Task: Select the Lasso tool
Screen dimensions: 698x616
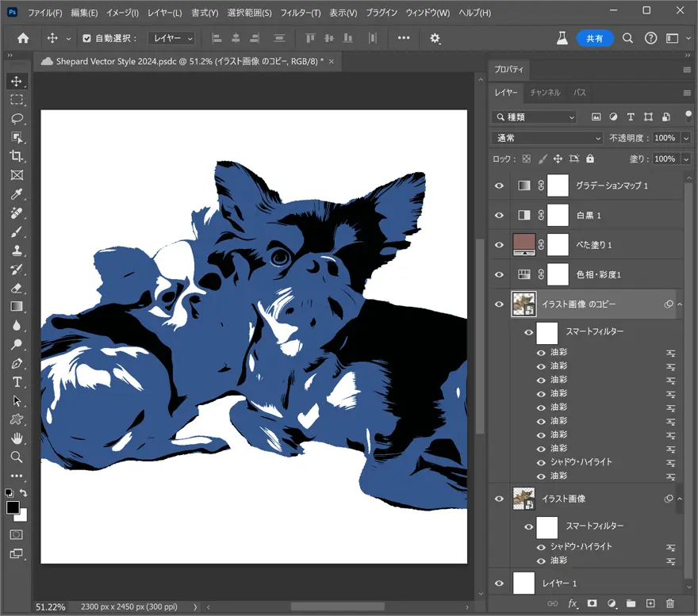Action: [x=17, y=119]
